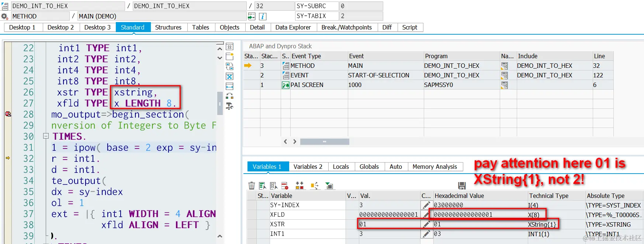Click the trash delete variable icon
Image resolution: width=644 pixels, height=244 pixels.
[x=252, y=185]
